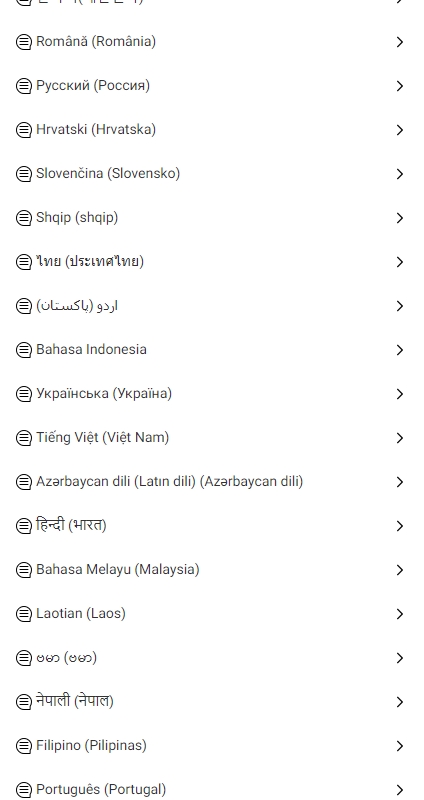Image resolution: width=424 pixels, height=800 pixels.
Task: Click the list icon next to Русский (Россия)
Action: coord(23,86)
